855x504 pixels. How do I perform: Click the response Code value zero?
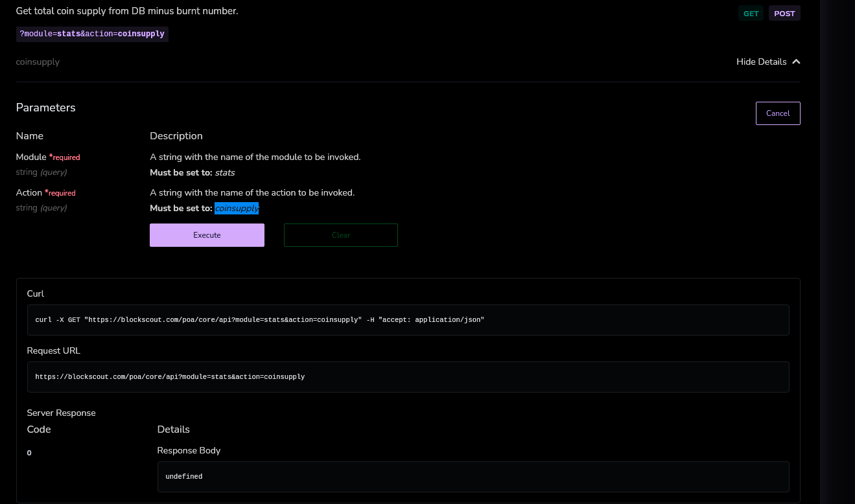point(29,452)
